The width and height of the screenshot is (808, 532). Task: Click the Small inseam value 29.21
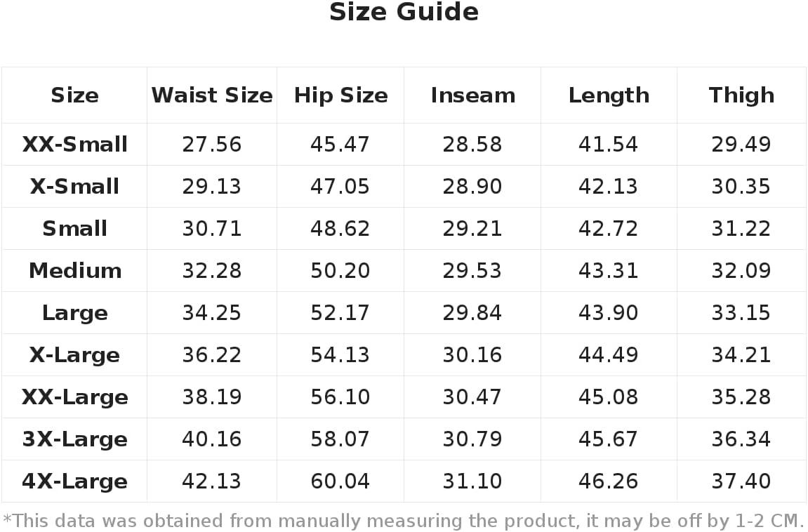pos(472,229)
